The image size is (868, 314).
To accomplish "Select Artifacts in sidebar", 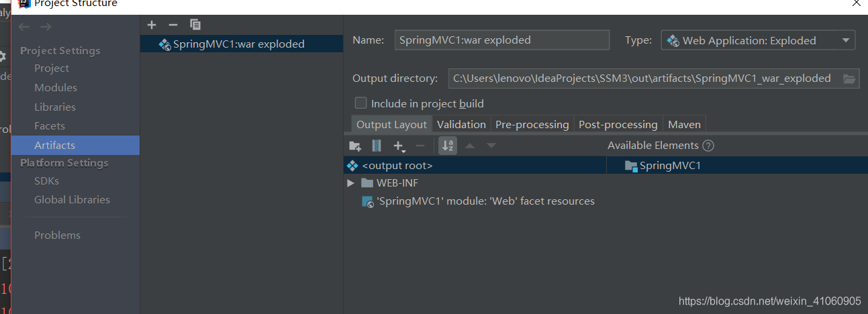I will click(76, 146).
